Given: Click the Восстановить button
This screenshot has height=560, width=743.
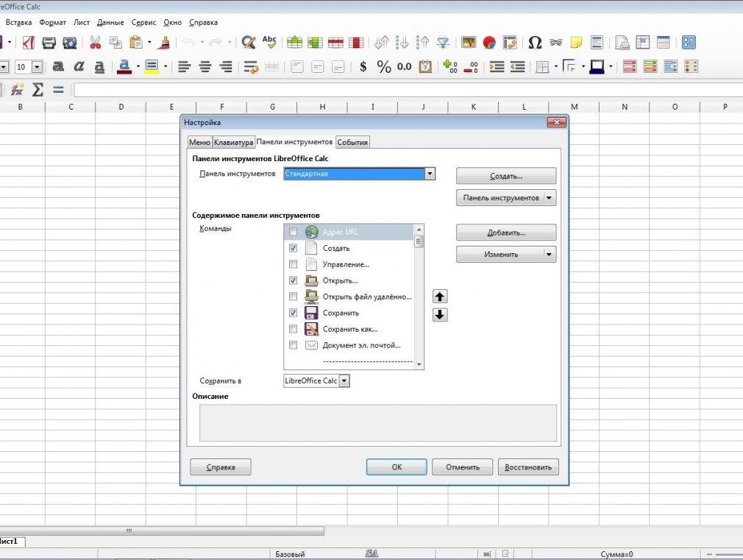Looking at the screenshot, I should click(x=528, y=467).
